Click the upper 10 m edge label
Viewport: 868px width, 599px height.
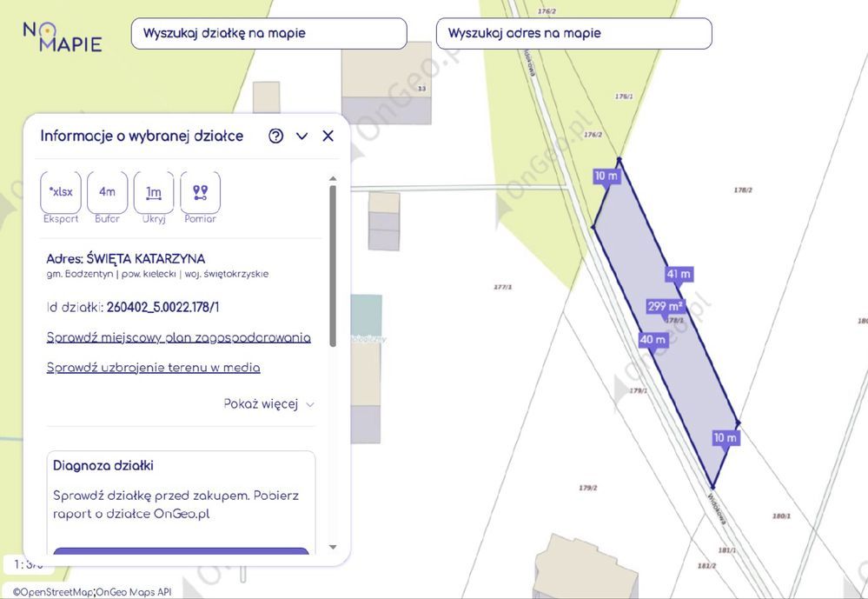606,176
